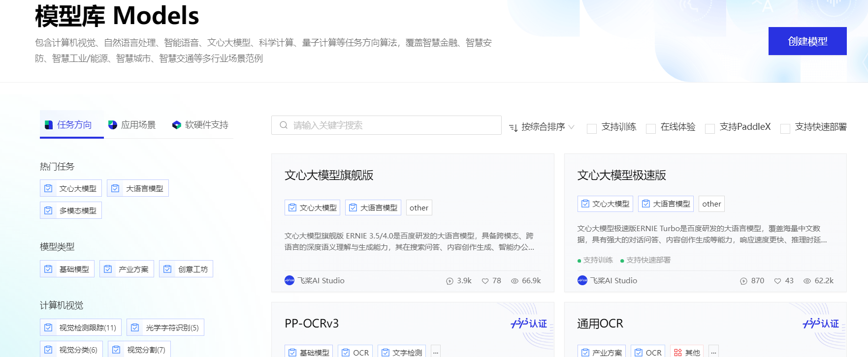Click 支持快速部署 status on 极速版 card

coord(645,260)
